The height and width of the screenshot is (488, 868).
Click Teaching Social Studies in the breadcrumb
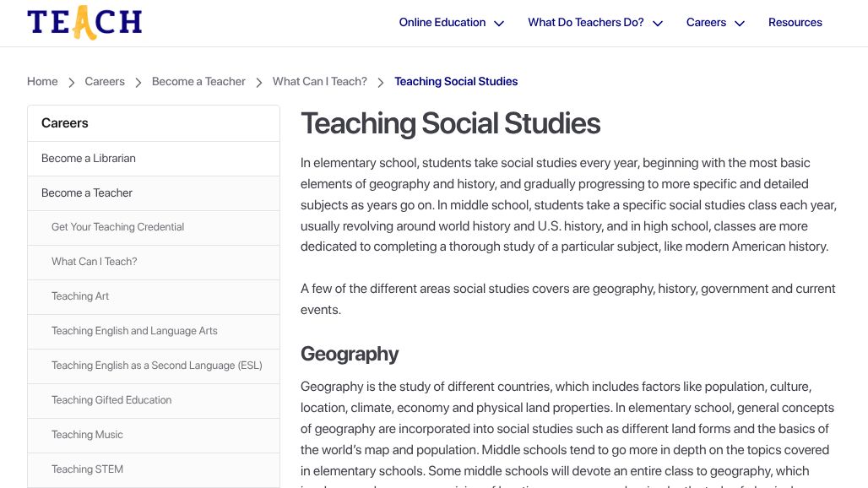pos(456,81)
